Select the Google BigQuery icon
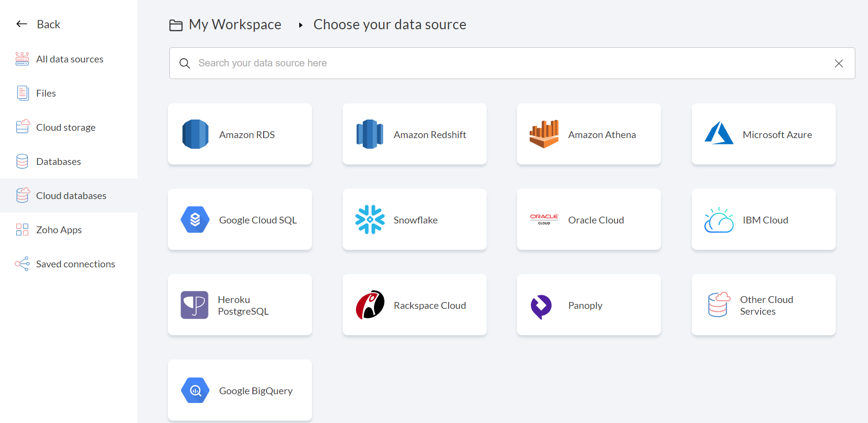The image size is (868, 423). pos(195,390)
